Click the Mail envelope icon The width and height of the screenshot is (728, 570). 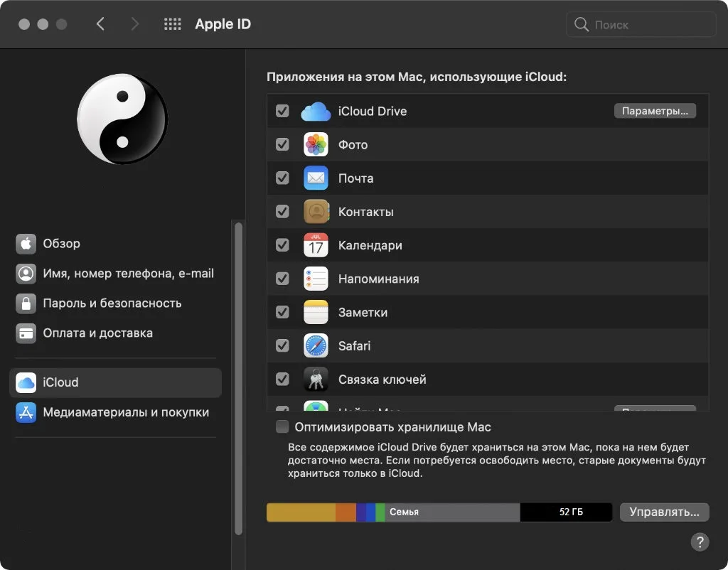point(316,178)
